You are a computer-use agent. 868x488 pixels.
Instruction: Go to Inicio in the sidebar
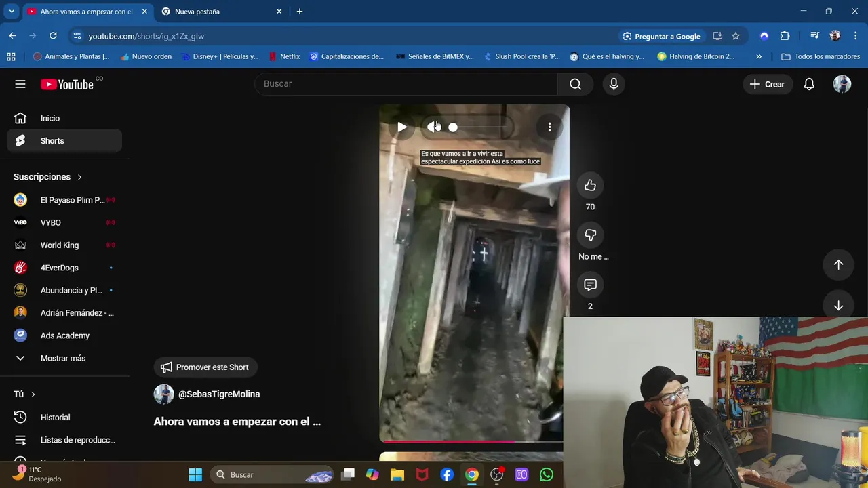[64, 118]
